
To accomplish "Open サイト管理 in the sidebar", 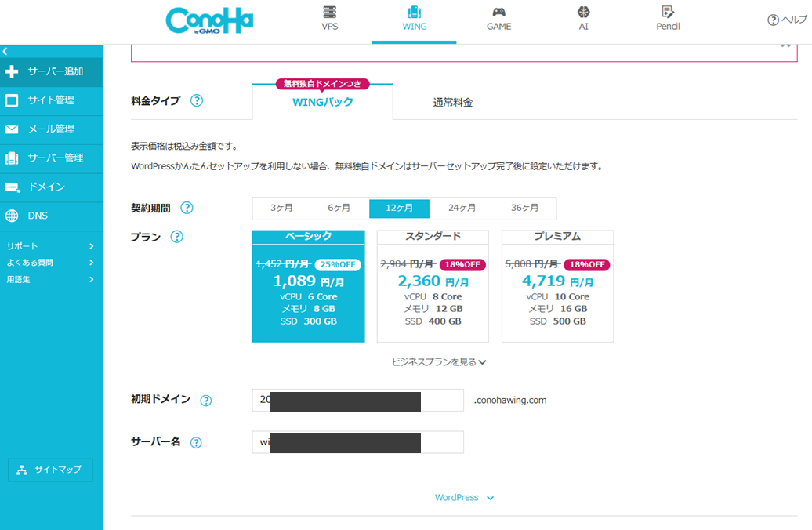I will pos(52,100).
